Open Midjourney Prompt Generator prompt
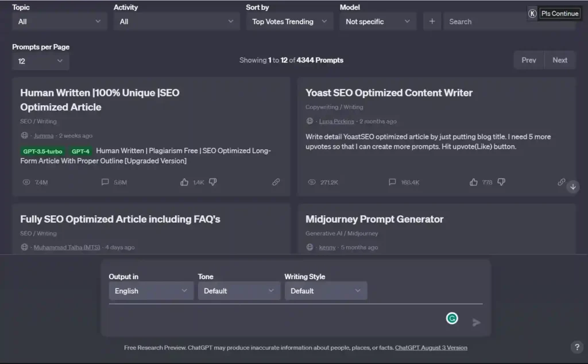This screenshot has width=588, height=364. point(374,219)
